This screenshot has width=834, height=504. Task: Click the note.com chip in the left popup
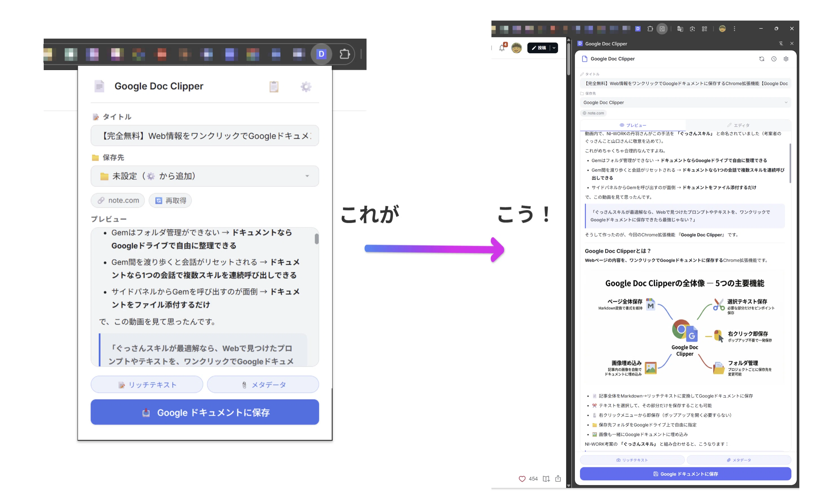pyautogui.click(x=118, y=200)
